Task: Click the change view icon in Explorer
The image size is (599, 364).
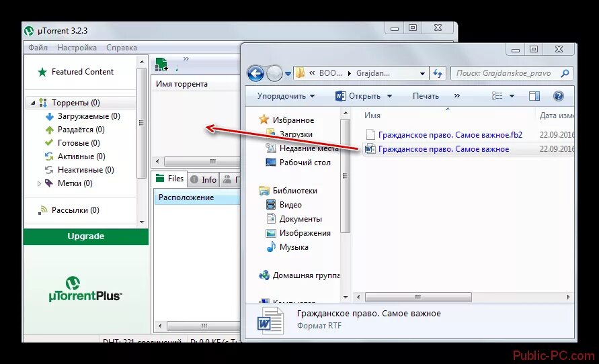Action: pyautogui.click(x=497, y=96)
